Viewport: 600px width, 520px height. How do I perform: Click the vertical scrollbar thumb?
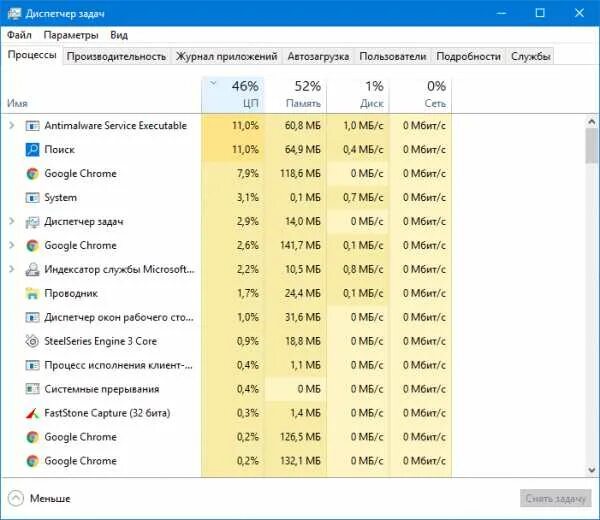click(592, 146)
